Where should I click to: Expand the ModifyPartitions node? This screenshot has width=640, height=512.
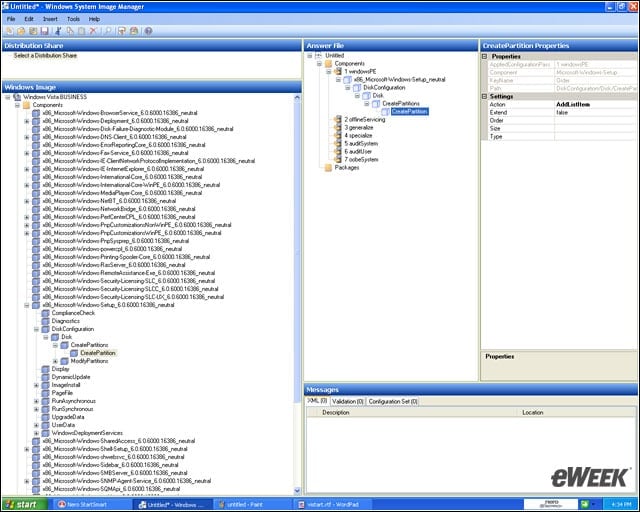pos(55,361)
